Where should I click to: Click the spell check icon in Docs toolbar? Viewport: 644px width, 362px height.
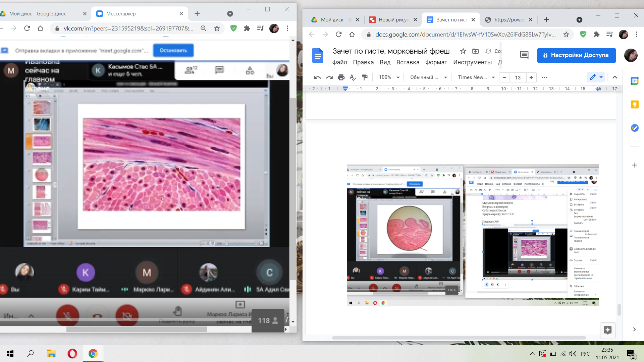(x=353, y=77)
